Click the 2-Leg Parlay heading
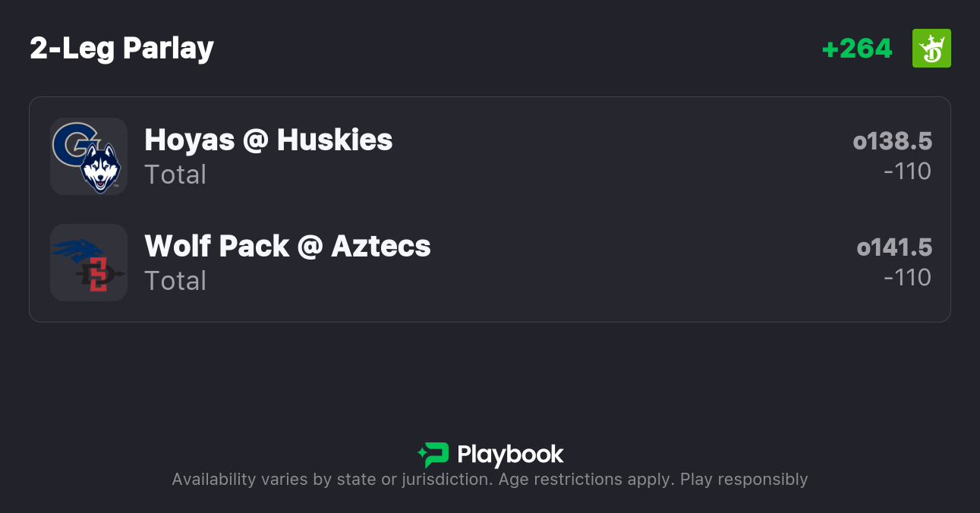 pos(121,49)
